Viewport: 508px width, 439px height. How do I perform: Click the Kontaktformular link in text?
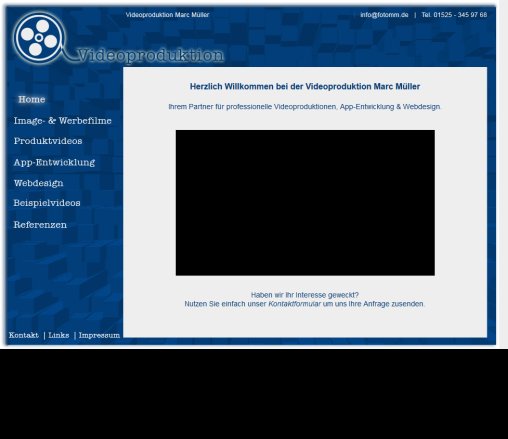[294, 304]
